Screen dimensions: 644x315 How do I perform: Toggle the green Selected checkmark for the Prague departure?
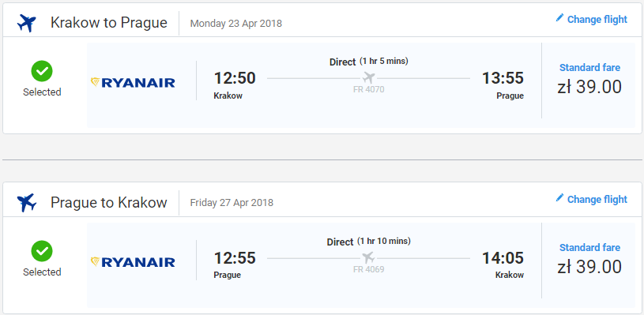pos(42,251)
